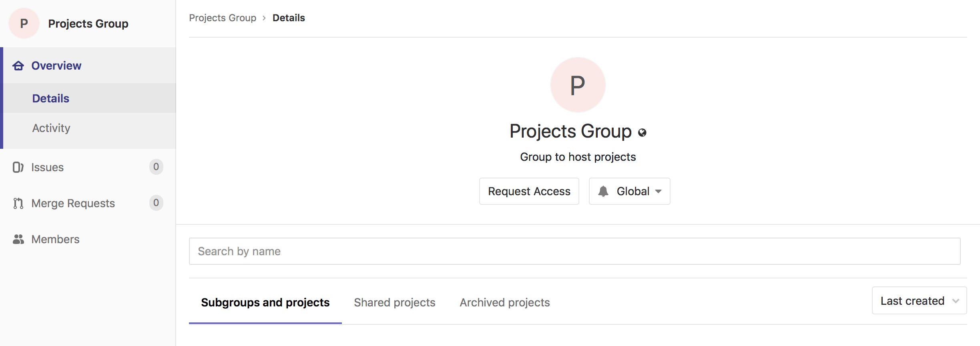Open the Global notifications dropdown
This screenshot has height=346, width=980.
click(x=629, y=191)
